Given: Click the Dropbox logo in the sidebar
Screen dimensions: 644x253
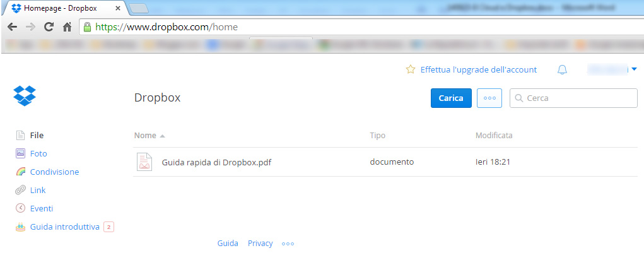Looking at the screenshot, I should [25, 96].
